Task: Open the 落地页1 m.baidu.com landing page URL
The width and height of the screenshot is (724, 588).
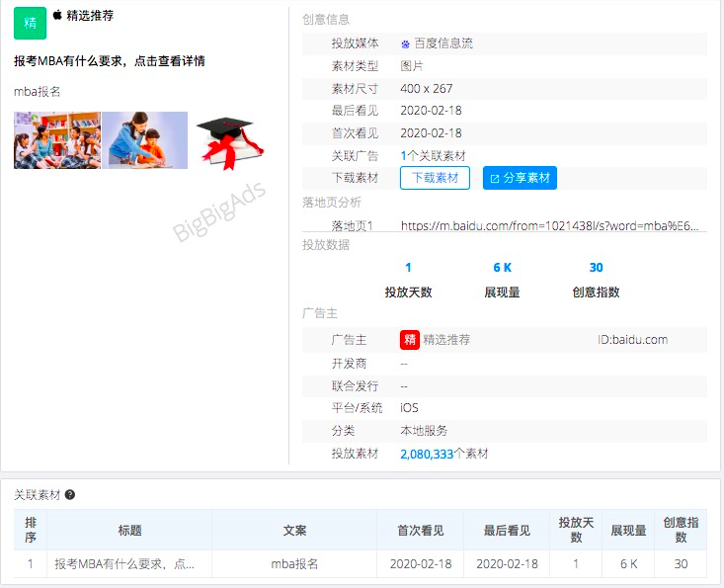Action: click(549, 225)
